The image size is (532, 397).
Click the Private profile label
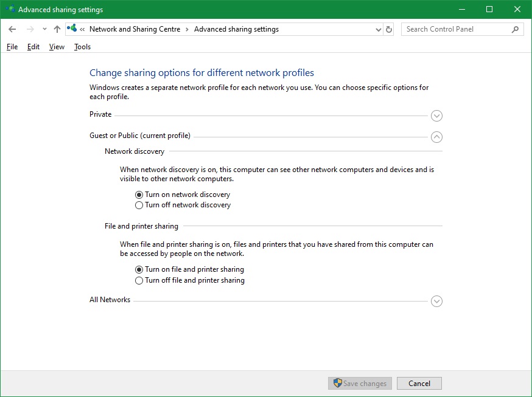100,114
